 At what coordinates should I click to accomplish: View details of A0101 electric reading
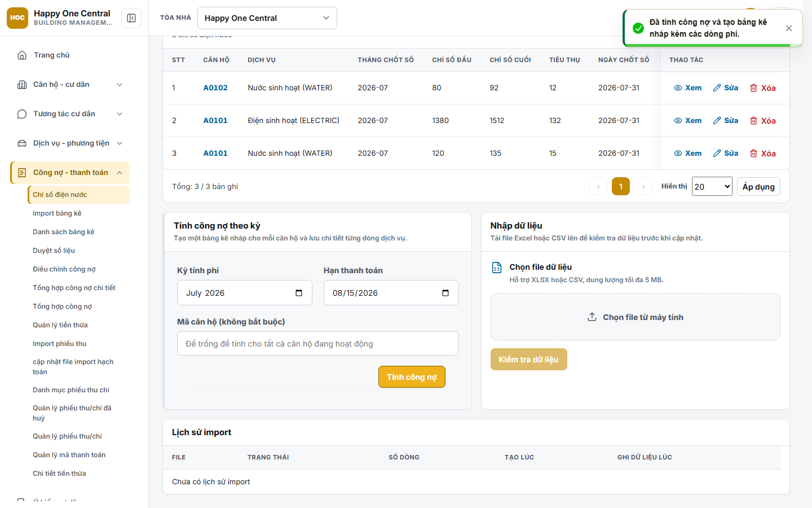click(688, 121)
